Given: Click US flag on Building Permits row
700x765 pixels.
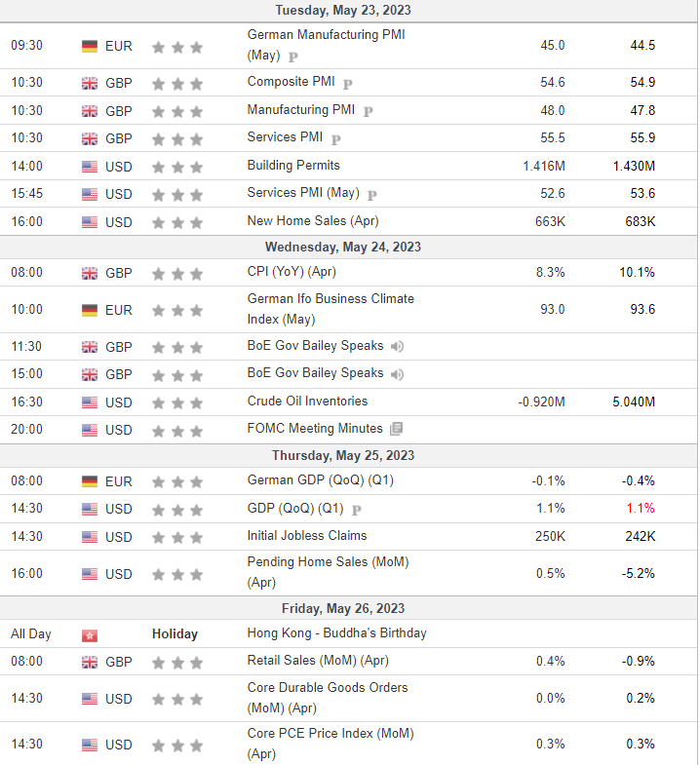Looking at the screenshot, I should tap(90, 167).
